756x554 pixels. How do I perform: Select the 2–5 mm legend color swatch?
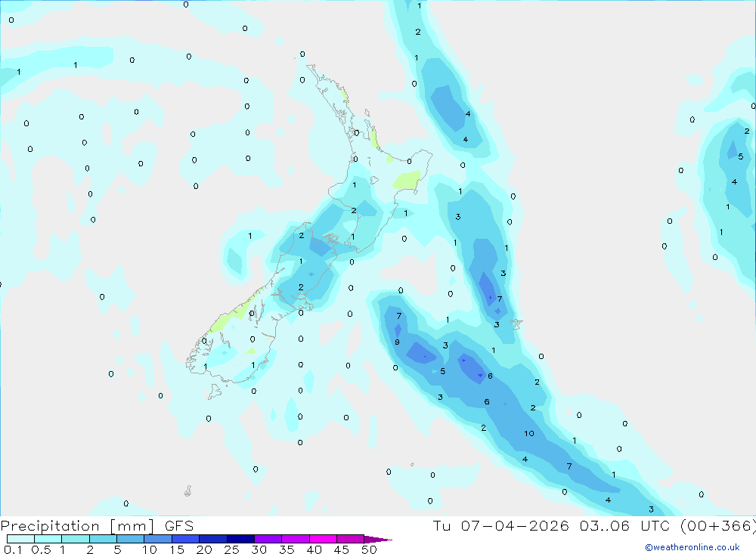103,539
